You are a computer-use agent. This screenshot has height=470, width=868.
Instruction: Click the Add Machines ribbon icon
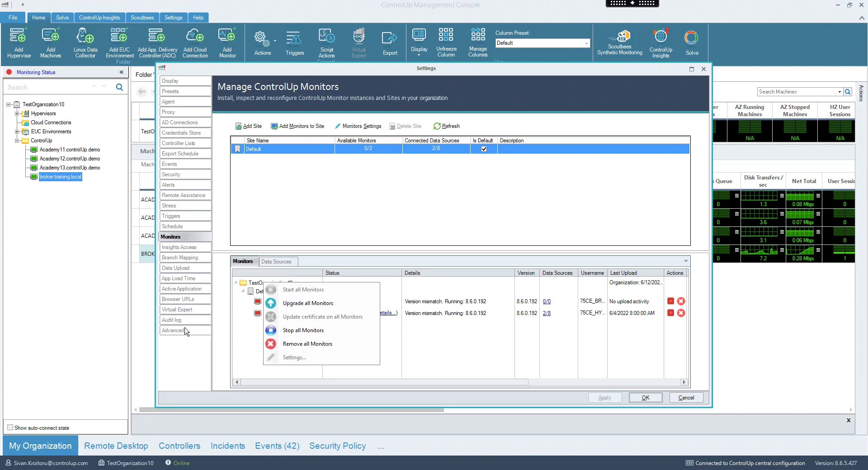click(51, 43)
